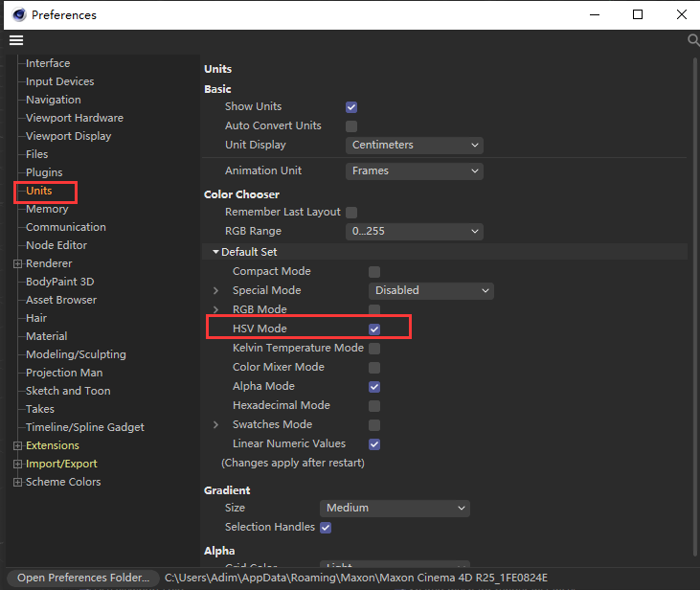700x590 pixels.
Task: Expand the Import/Export tree node
Action: coord(17,464)
